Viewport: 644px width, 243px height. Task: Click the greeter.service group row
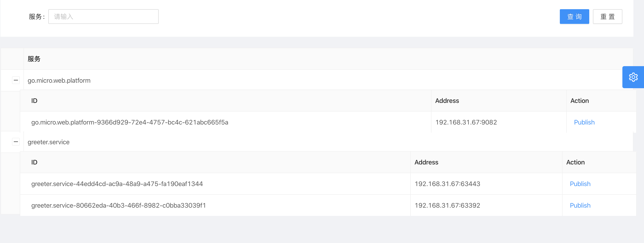tap(49, 142)
